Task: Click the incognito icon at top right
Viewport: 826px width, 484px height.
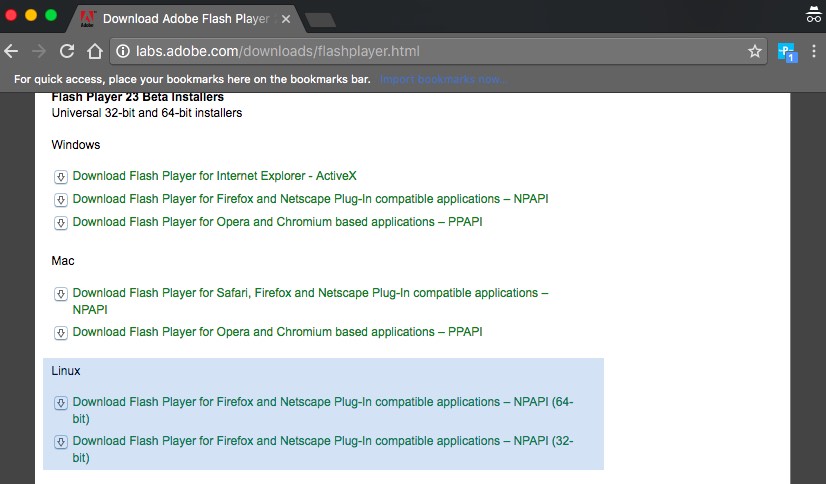Action: 812,15
